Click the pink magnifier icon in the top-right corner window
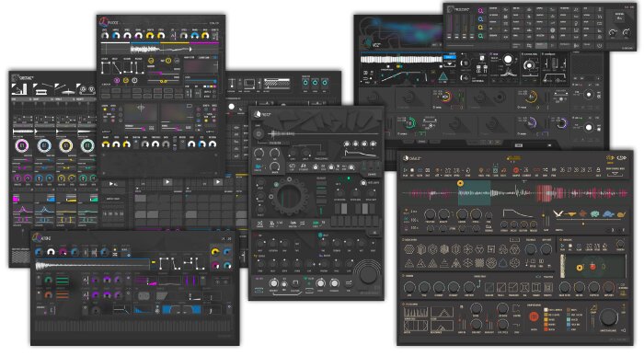 coord(480,11)
